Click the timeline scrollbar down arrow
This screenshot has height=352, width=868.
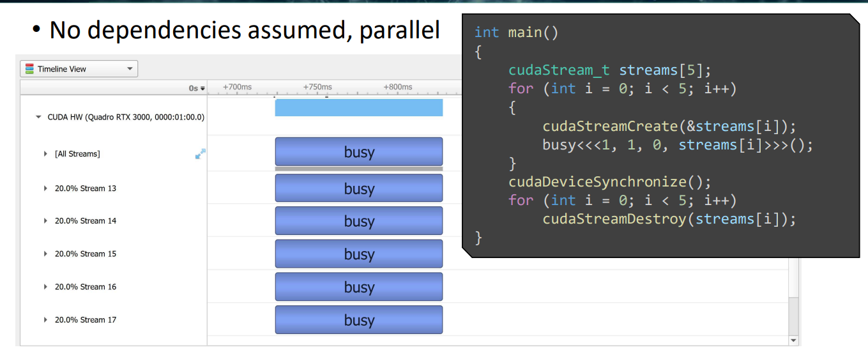click(794, 341)
